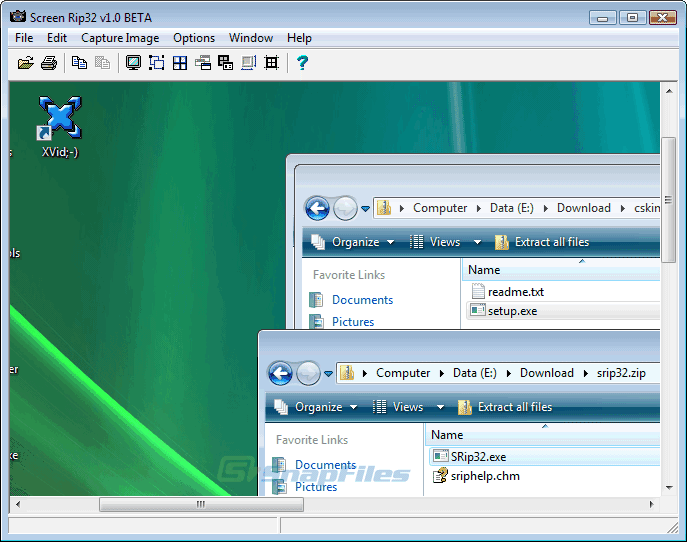Viewport: 687px width, 542px height.
Task: Click Extract all files in cskin window
Action: pos(542,242)
